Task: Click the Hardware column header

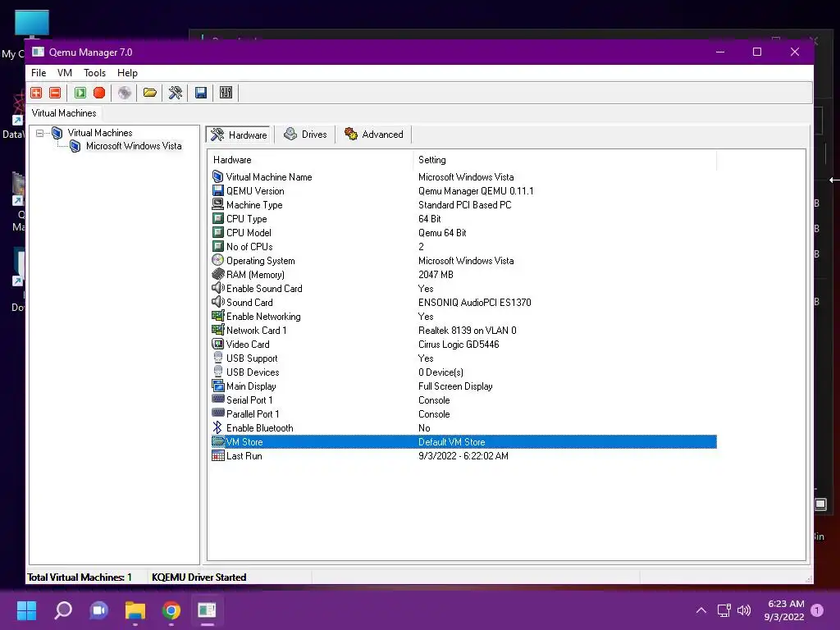Action: 309,160
